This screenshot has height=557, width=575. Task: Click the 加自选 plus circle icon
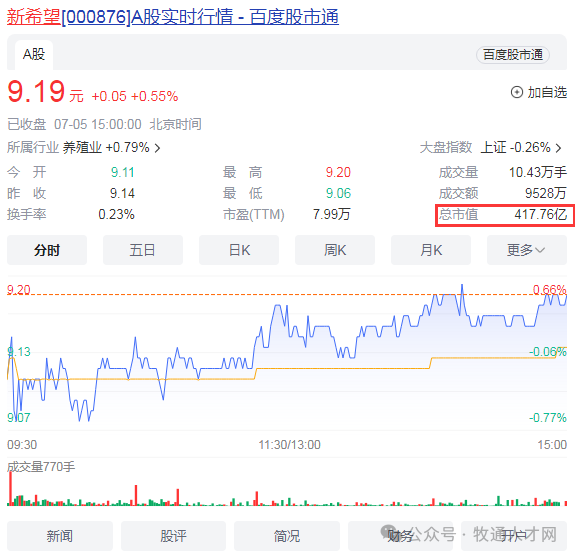point(517,92)
